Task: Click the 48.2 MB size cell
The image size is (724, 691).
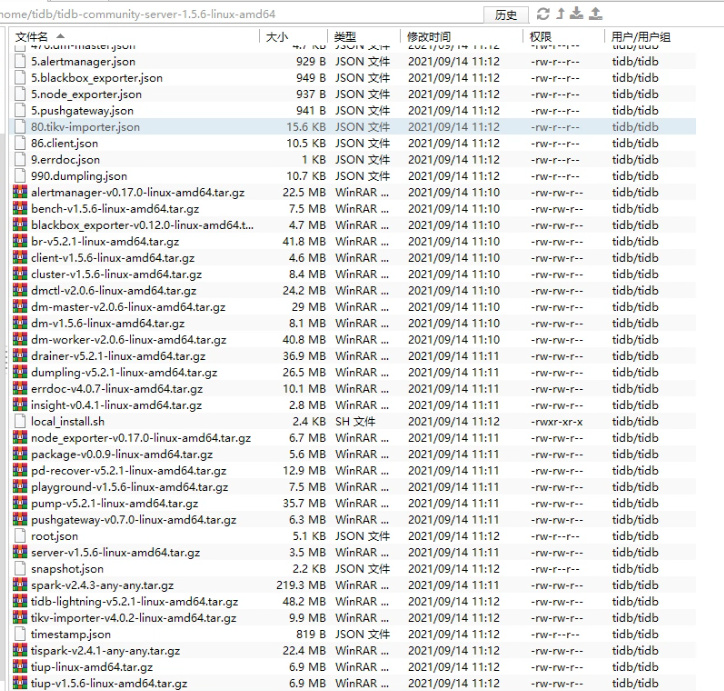Action: coord(304,601)
